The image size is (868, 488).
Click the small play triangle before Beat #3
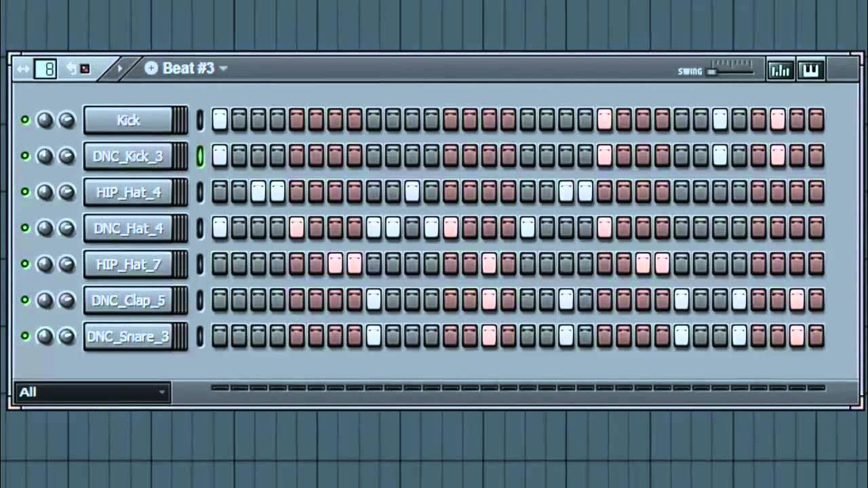[120, 68]
